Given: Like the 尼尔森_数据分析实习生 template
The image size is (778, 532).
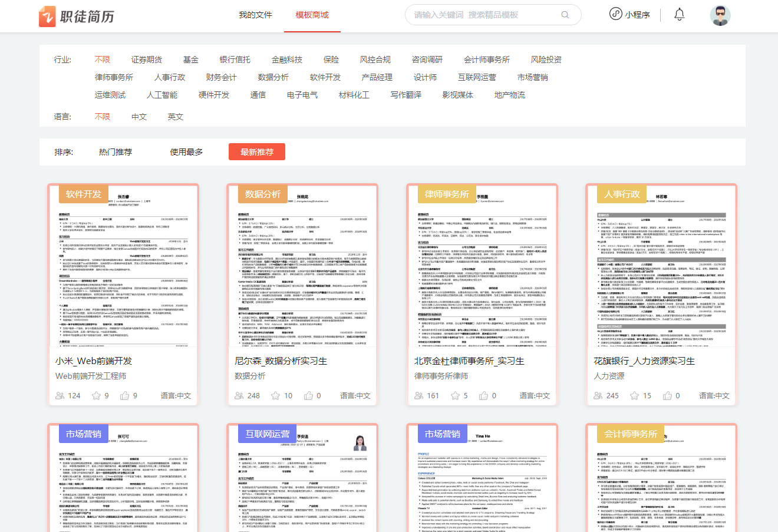Looking at the screenshot, I should pyautogui.click(x=308, y=395).
